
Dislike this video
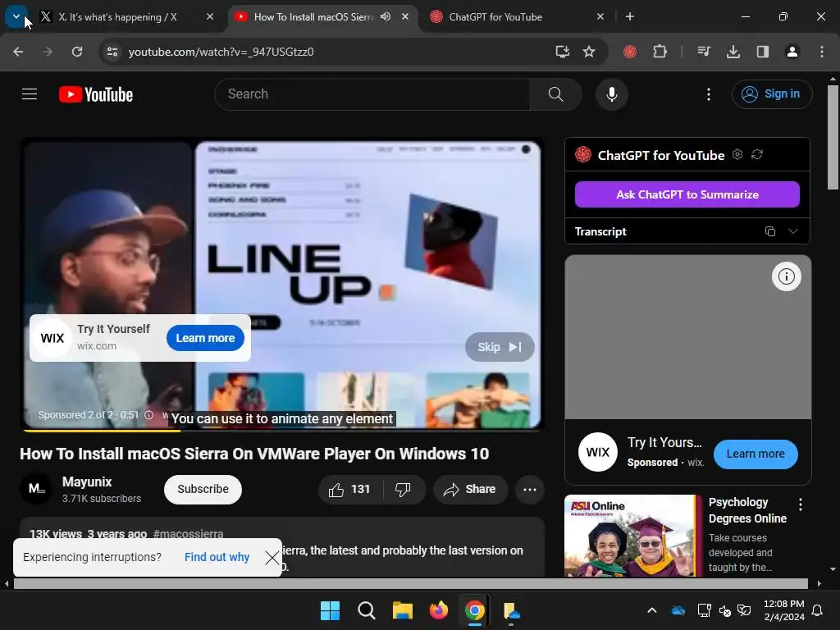coord(403,489)
